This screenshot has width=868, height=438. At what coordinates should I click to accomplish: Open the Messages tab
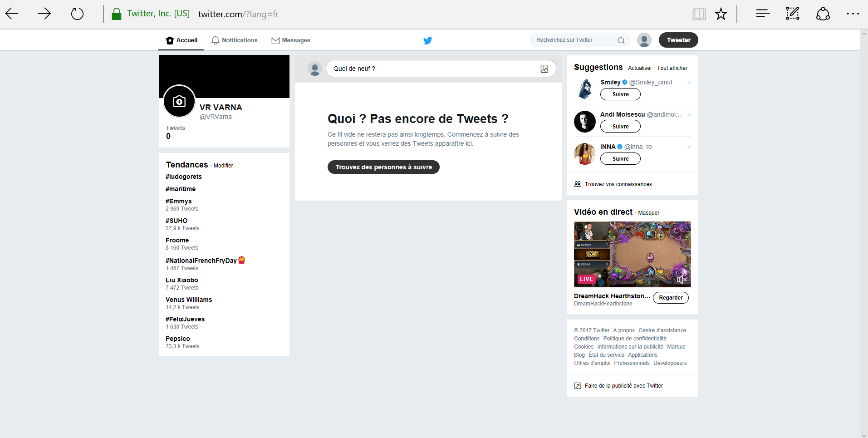tap(291, 40)
